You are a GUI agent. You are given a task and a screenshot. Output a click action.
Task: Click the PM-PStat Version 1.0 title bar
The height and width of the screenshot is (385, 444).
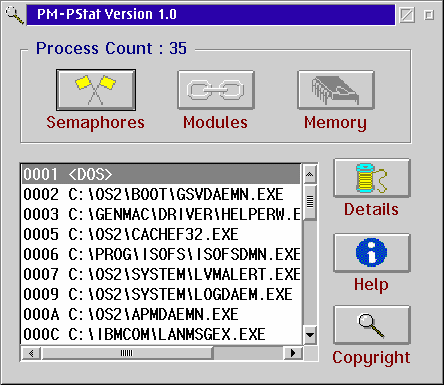[211, 15]
